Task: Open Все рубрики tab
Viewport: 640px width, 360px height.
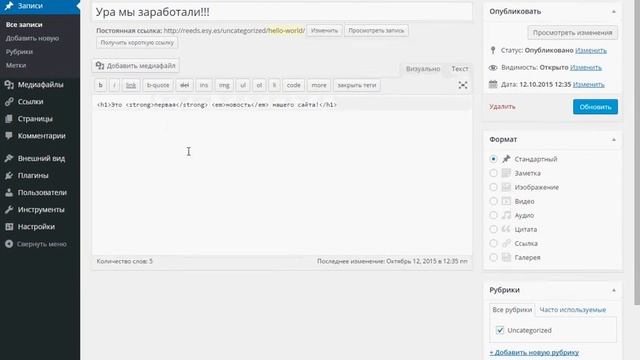Action: click(x=512, y=310)
